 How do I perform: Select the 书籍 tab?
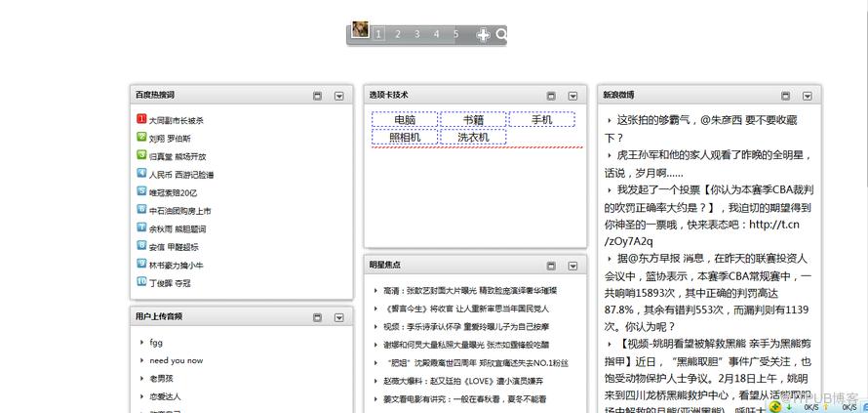coord(473,120)
